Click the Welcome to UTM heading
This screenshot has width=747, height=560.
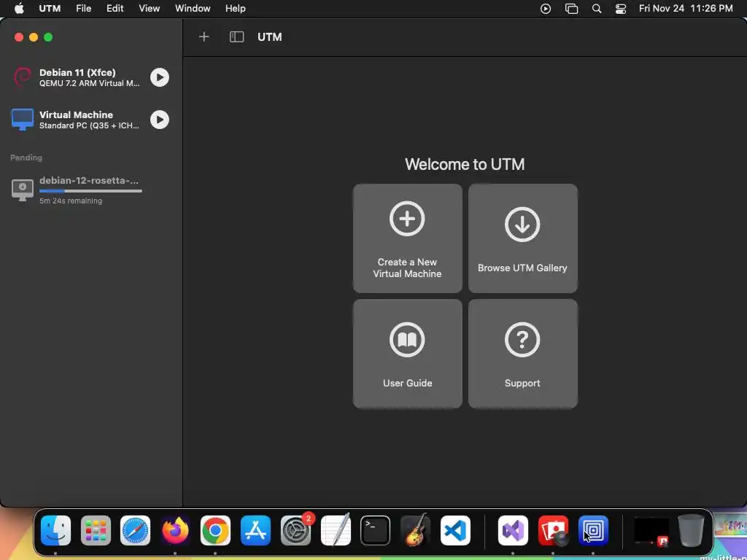465,164
